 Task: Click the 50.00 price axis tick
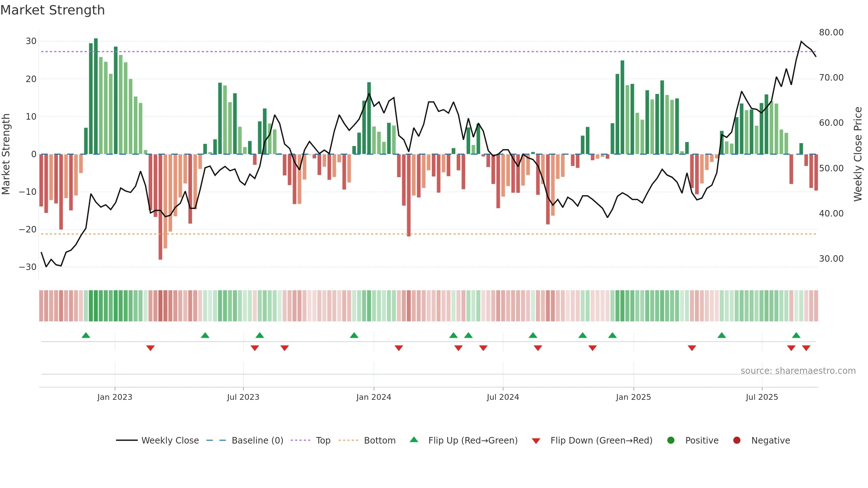(831, 168)
